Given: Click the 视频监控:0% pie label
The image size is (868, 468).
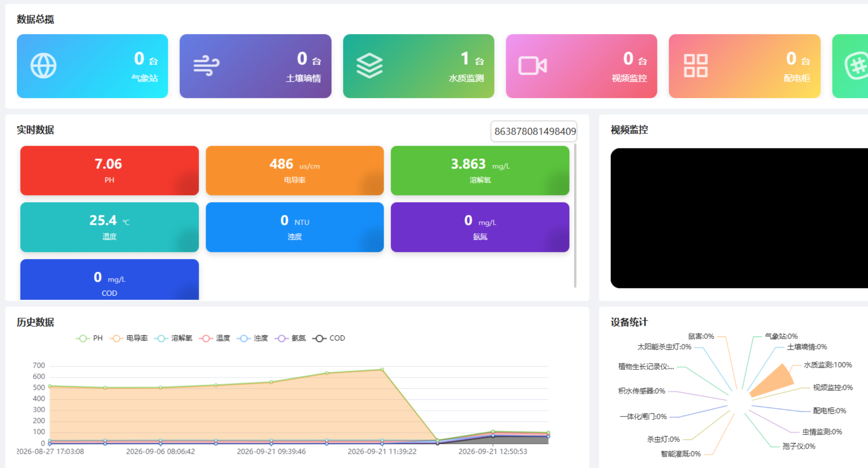Looking at the screenshot, I should (x=833, y=387).
